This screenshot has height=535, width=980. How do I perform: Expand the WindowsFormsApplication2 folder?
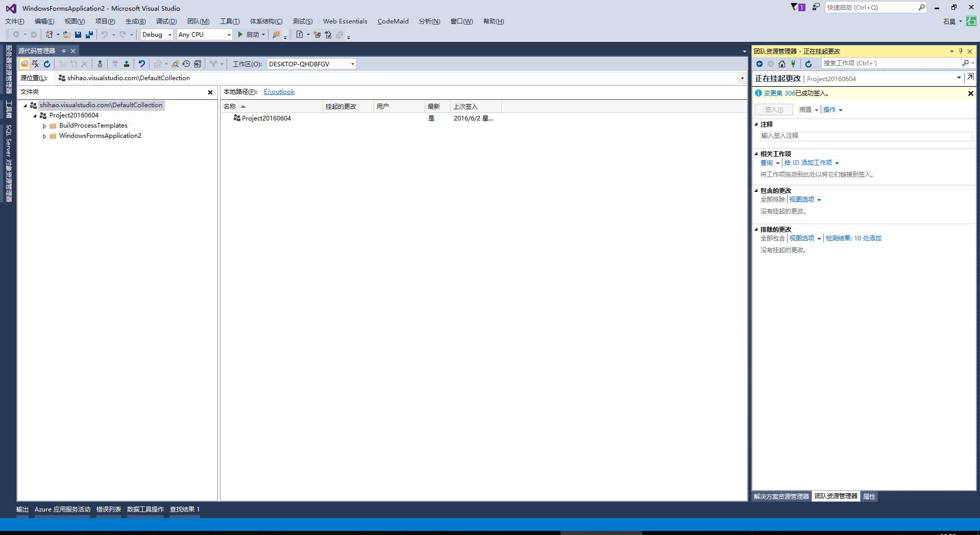click(x=44, y=136)
